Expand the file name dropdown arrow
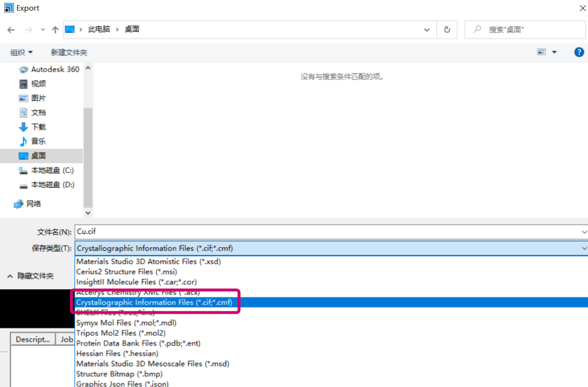 pos(584,232)
